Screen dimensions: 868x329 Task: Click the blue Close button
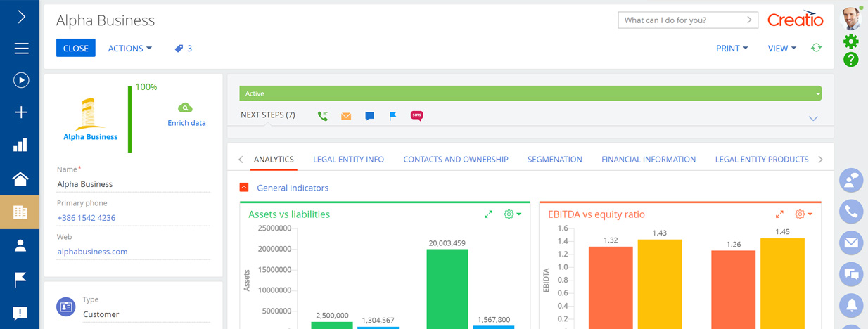pos(76,49)
